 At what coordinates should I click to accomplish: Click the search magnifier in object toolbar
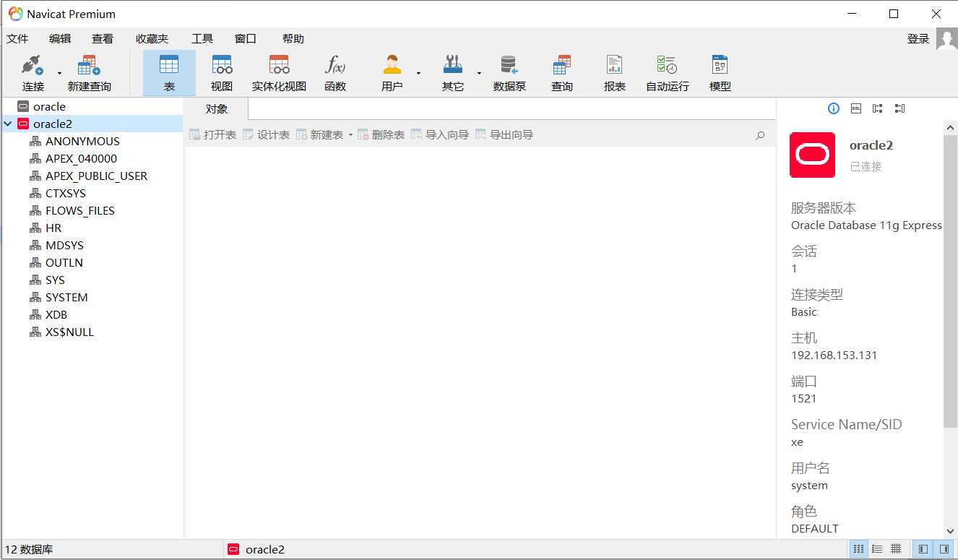760,135
